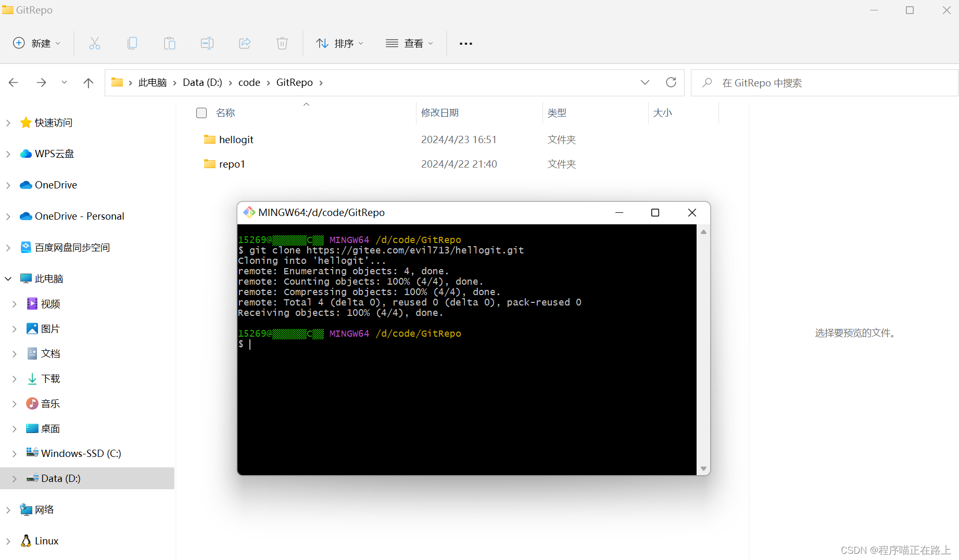Click the Delete trash icon
This screenshot has width=959, height=560.
point(282,43)
